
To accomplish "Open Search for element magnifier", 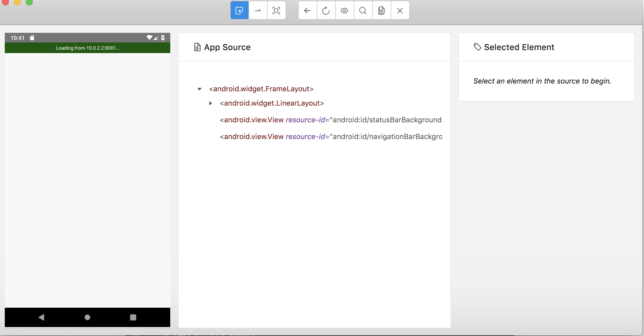I will click(363, 10).
